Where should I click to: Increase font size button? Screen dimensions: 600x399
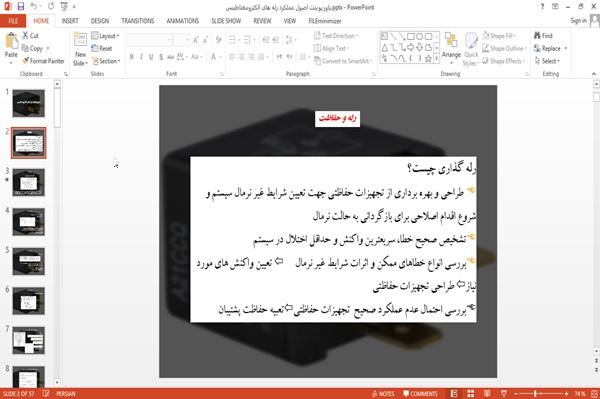click(196, 40)
